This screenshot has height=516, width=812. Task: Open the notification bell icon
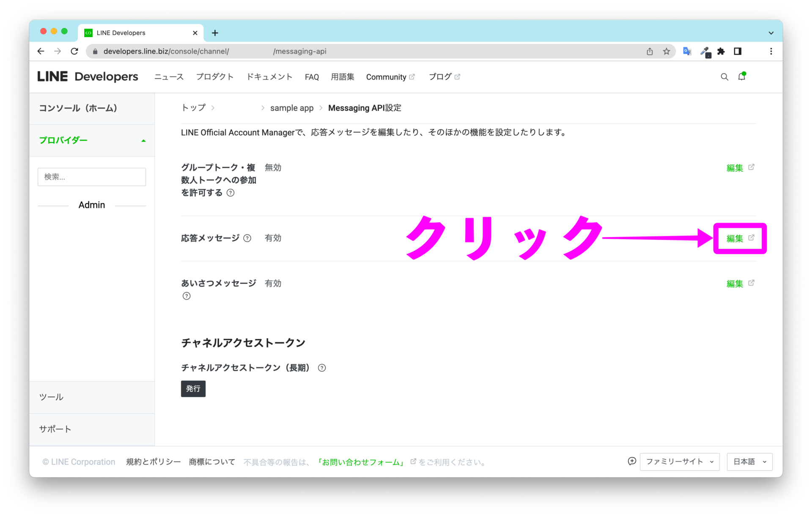(x=743, y=76)
